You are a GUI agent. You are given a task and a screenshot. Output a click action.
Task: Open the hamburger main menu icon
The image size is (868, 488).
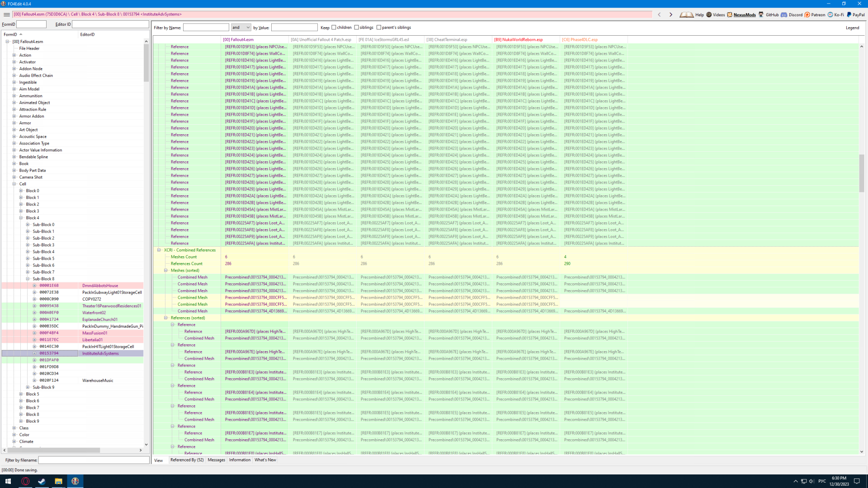[x=6, y=14]
